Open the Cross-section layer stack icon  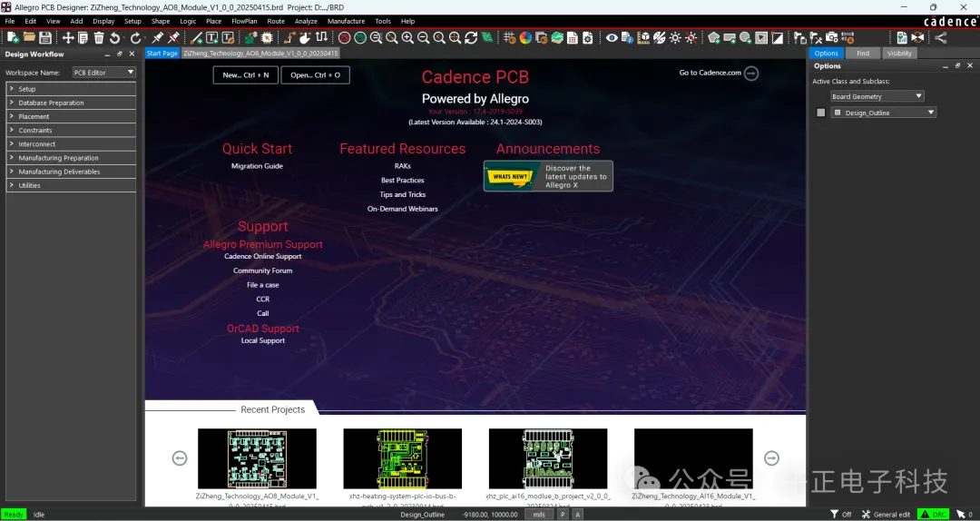tap(557, 37)
